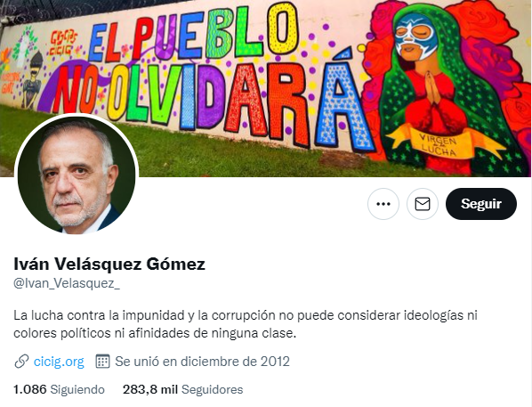Follow the account with Seguir button

coord(481,204)
